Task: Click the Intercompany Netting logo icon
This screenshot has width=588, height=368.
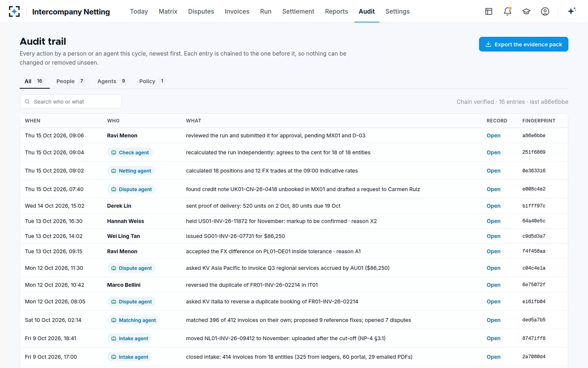Action: pos(14,11)
